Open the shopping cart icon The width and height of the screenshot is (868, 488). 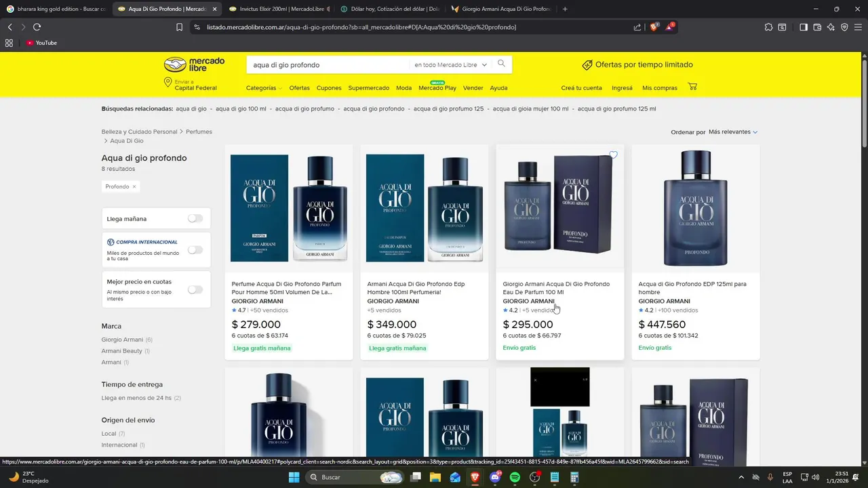(692, 87)
